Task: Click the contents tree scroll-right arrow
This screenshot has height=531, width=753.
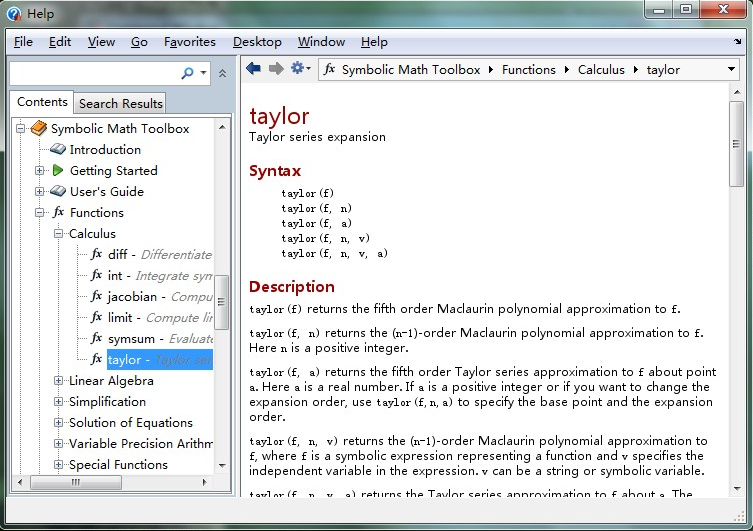Action: (x=205, y=482)
